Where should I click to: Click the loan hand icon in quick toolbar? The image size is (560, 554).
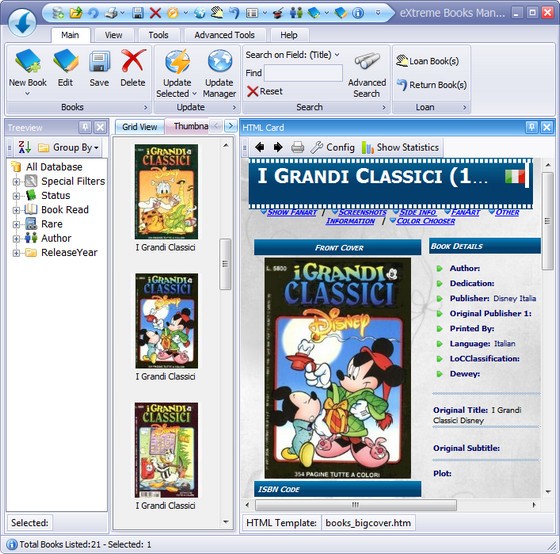(x=216, y=13)
